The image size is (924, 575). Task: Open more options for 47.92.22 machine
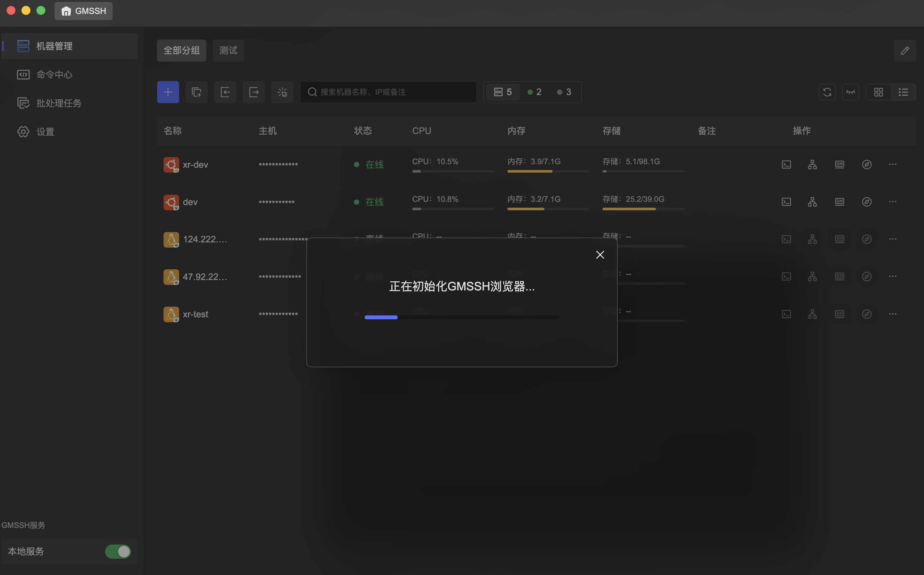(893, 276)
